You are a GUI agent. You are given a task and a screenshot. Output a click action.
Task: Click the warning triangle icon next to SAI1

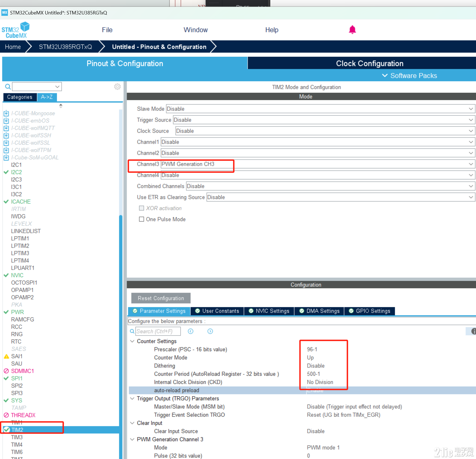click(7, 356)
